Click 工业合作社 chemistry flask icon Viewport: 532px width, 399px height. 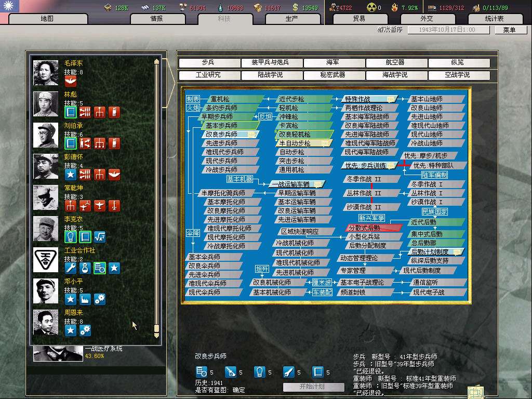[85, 268]
